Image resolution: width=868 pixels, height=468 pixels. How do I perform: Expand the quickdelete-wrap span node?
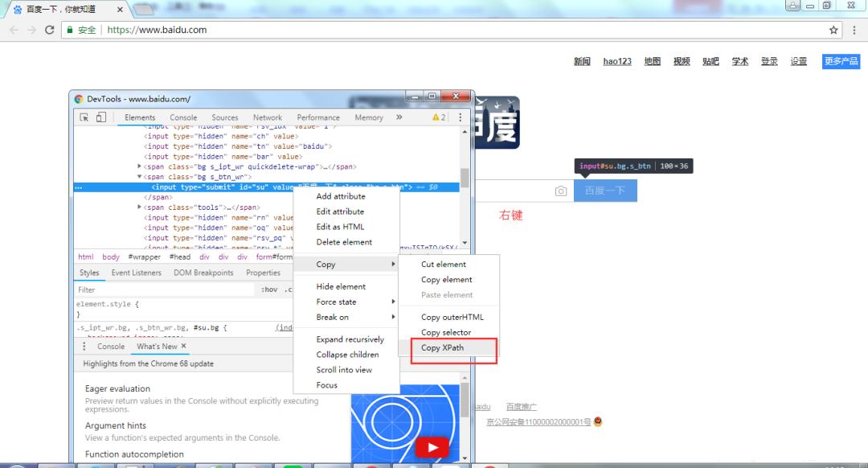point(141,166)
